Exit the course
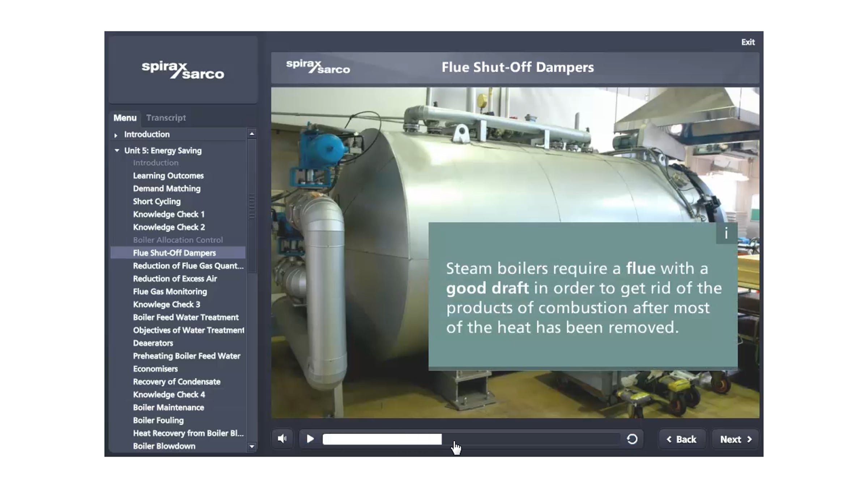868x488 pixels. tap(748, 42)
